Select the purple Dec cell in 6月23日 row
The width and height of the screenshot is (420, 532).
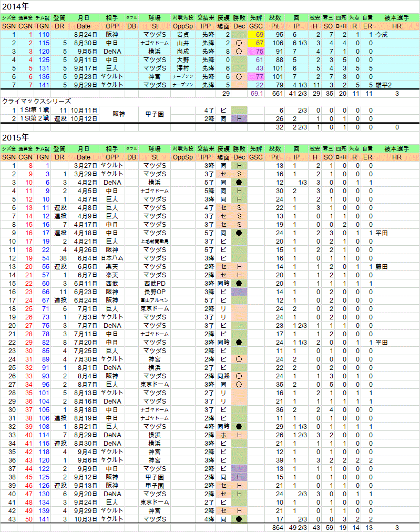[x=239, y=292]
